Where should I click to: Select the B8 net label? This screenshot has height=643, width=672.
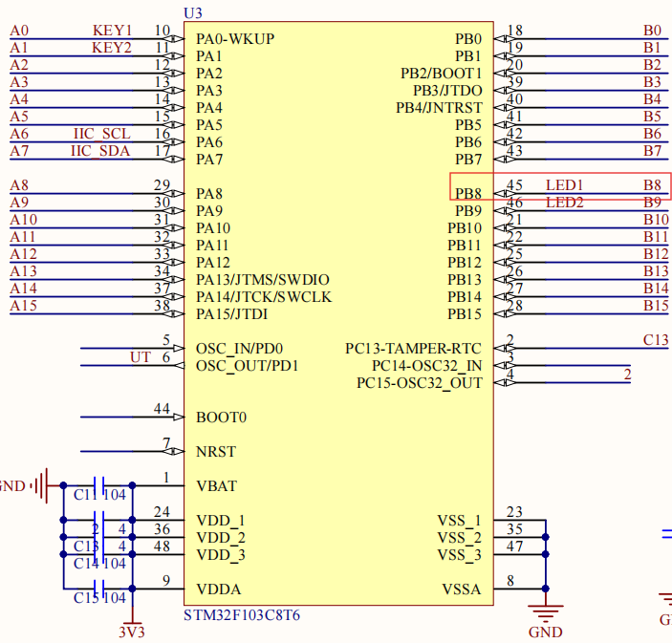pyautogui.click(x=652, y=185)
